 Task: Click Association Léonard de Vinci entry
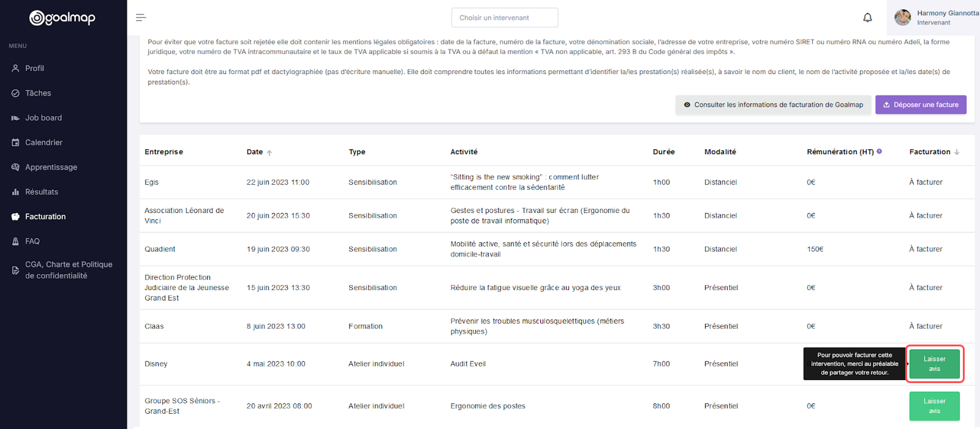[x=184, y=215]
